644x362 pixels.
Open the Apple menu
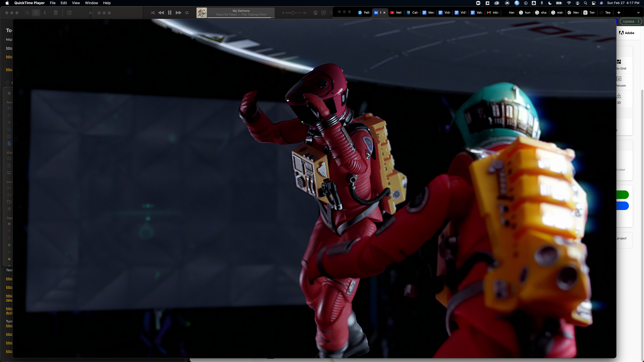tap(7, 3)
